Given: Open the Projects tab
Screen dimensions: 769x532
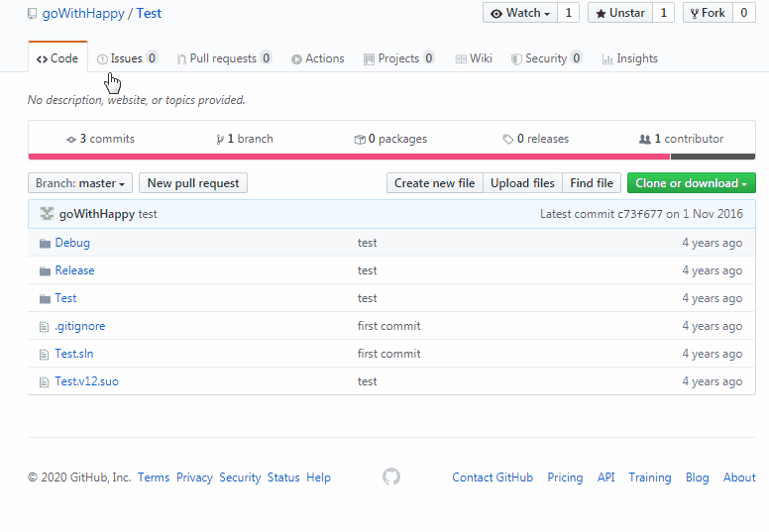Looking at the screenshot, I should tap(398, 58).
